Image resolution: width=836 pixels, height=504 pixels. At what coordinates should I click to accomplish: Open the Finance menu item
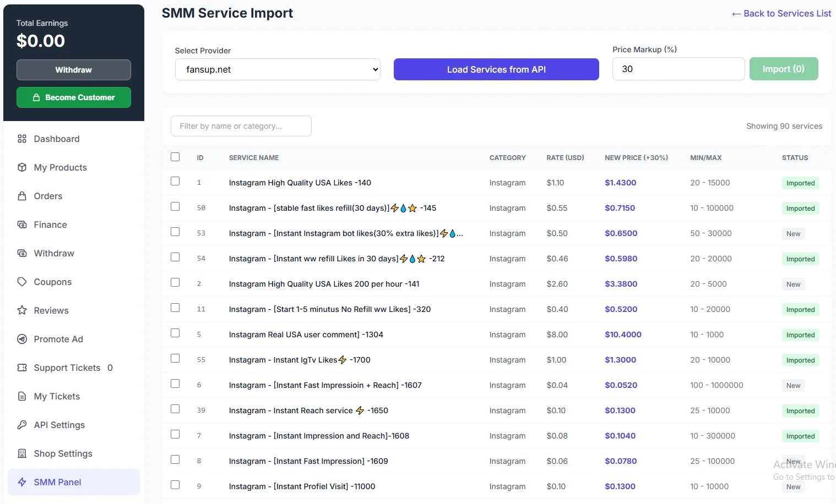[50, 224]
